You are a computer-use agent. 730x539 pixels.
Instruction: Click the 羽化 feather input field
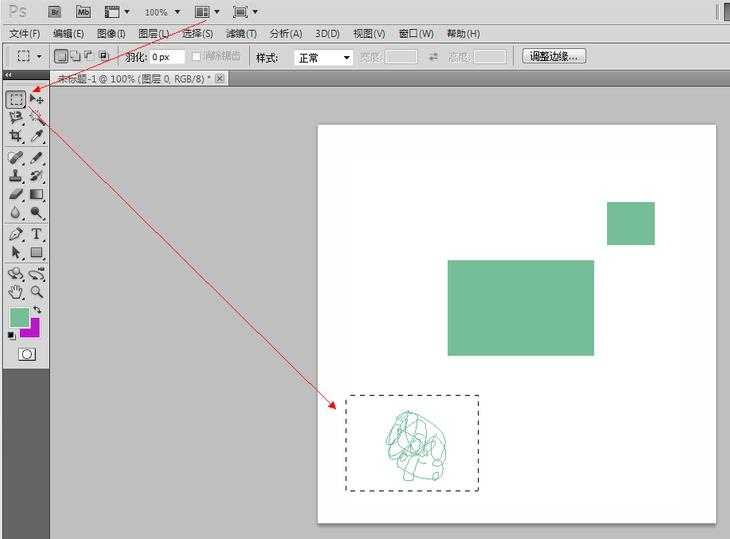click(x=166, y=57)
